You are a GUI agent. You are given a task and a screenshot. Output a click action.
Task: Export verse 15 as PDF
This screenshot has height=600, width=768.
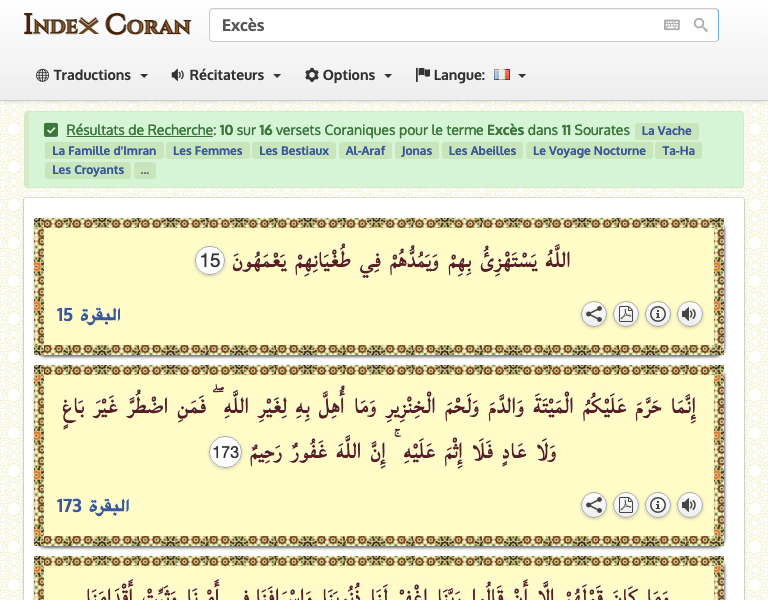tap(626, 314)
